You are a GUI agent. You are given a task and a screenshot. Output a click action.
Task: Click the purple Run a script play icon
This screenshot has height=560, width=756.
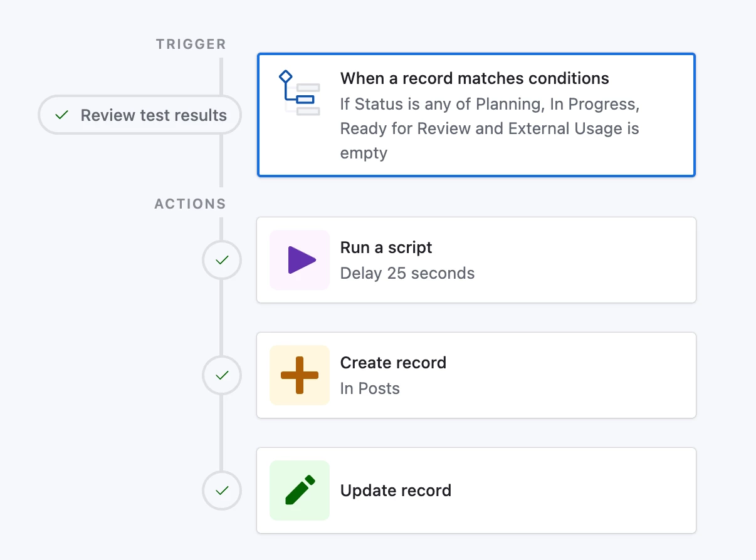coord(300,260)
